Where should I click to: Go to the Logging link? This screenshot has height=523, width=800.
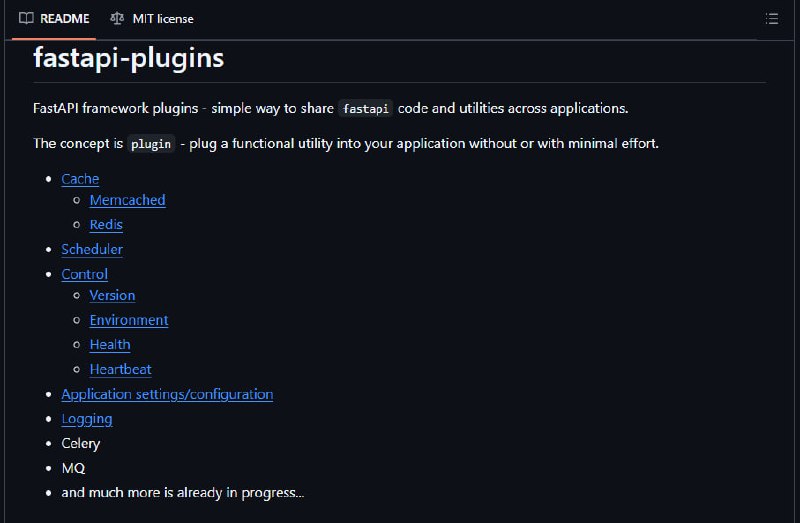pyautogui.click(x=87, y=419)
